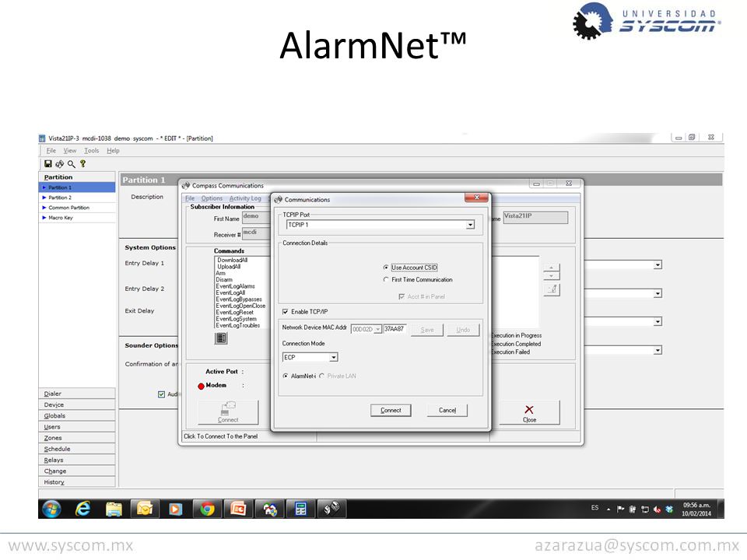Click the volume speaker tray icon
The image size is (747, 560).
658,509
